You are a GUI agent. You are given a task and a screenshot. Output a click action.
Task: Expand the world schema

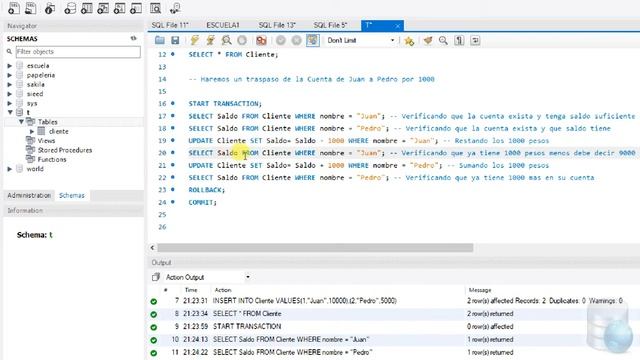pyautogui.click(x=10, y=169)
